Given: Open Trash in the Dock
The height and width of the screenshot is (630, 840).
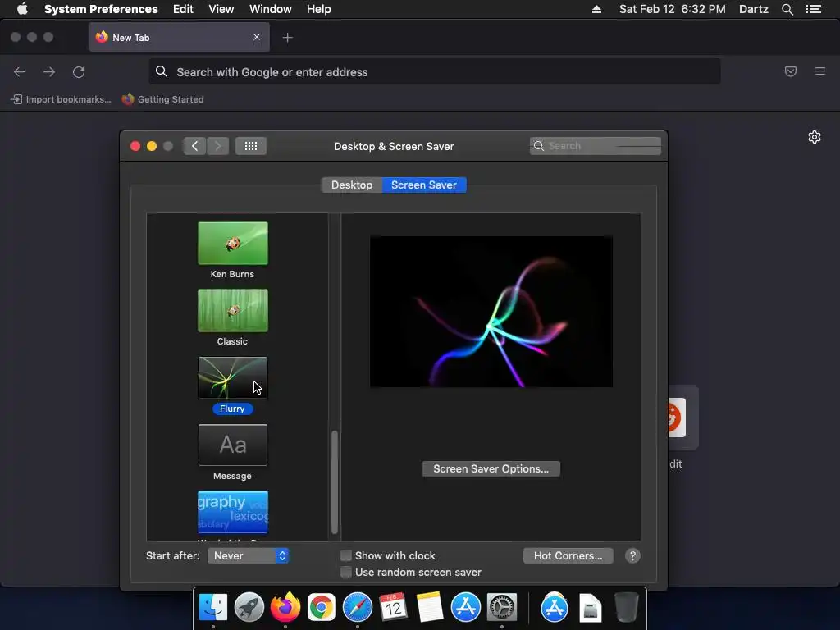Looking at the screenshot, I should tap(626, 608).
